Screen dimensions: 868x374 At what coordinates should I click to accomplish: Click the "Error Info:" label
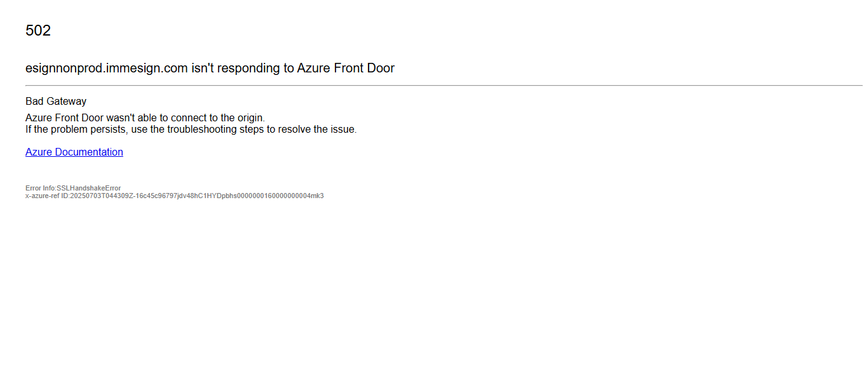[41, 188]
